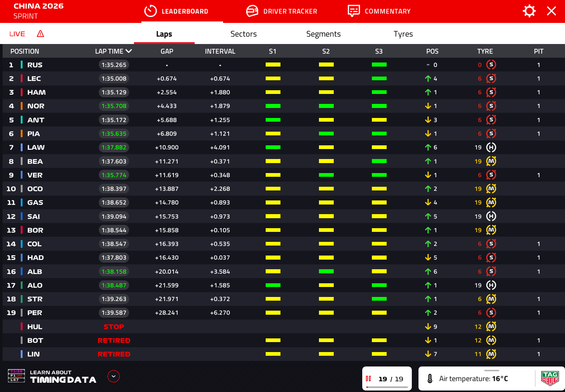Click the soft tyre icon for HAM
The height and width of the screenshot is (392, 565).
(x=491, y=92)
